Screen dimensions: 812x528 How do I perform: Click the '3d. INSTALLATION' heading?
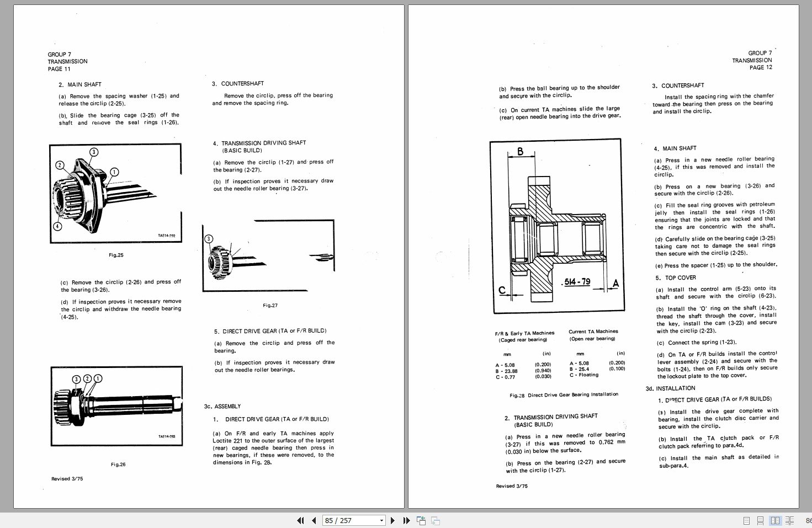[x=671, y=388]
